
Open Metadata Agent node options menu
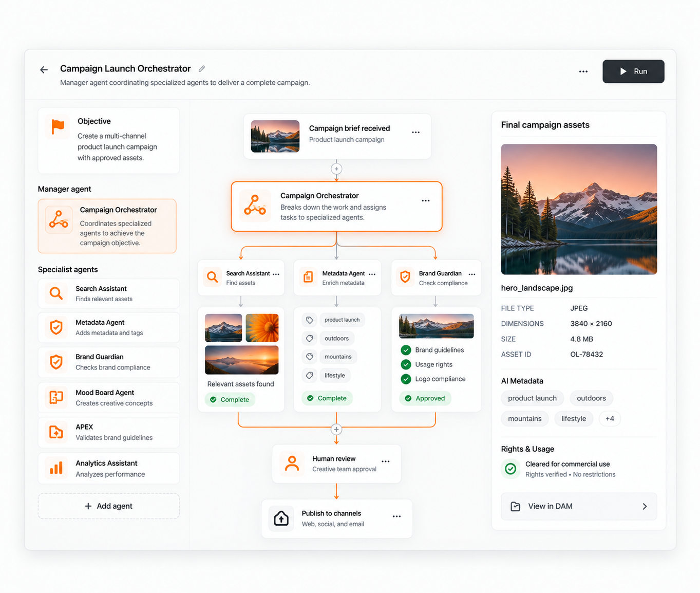[x=372, y=274]
